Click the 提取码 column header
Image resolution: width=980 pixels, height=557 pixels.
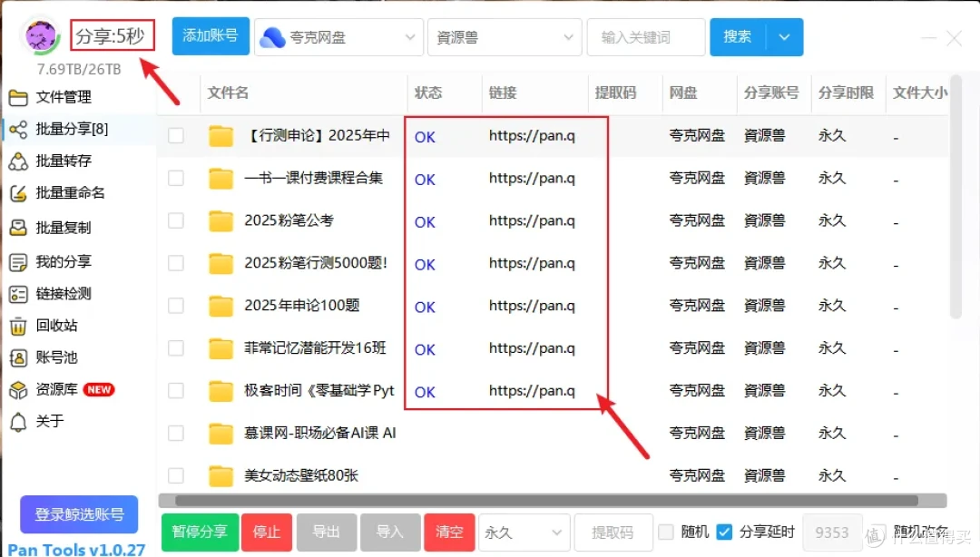[x=615, y=93]
